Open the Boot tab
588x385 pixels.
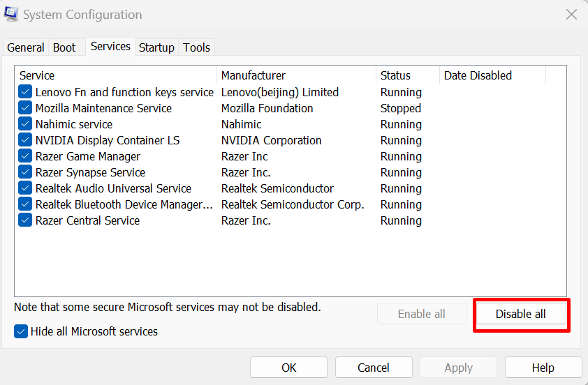coord(64,47)
